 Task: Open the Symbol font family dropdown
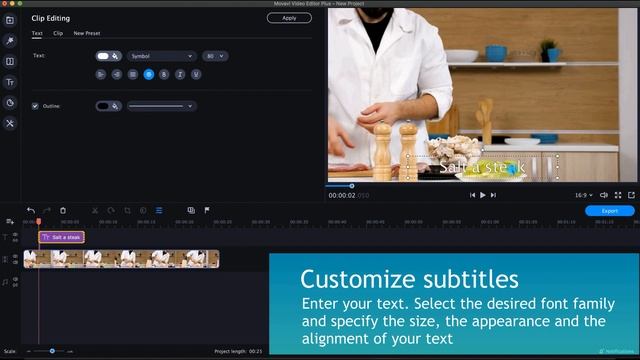[162, 56]
